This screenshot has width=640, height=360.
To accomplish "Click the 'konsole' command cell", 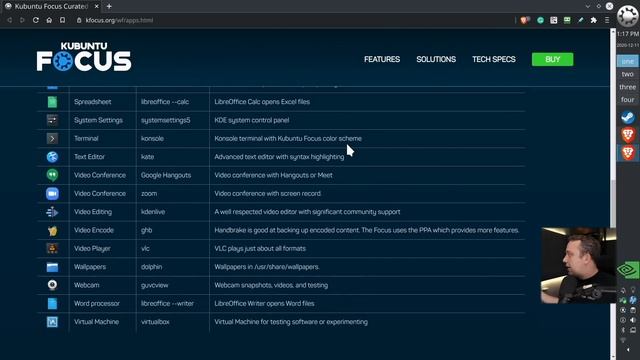I will tap(152, 139).
